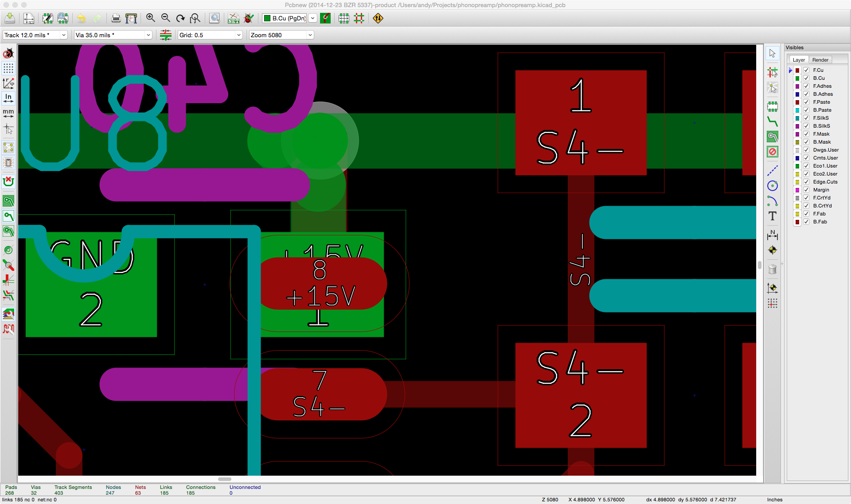The image size is (851, 504).
Task: Click the F.Cu red color swatch
Action: [x=797, y=70]
